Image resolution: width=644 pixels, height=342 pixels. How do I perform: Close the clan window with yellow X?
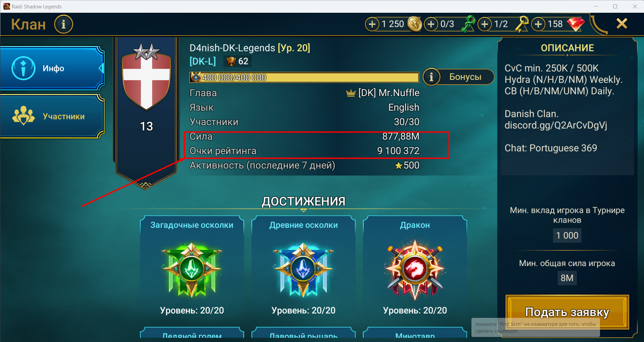[622, 23]
